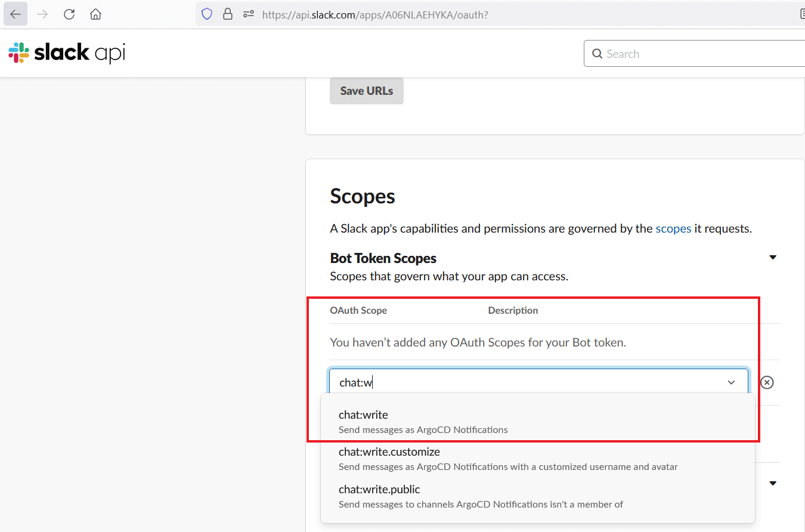Screen dimensions: 805x532
Task: Open the scopes documentation link
Action: [x=673, y=228]
